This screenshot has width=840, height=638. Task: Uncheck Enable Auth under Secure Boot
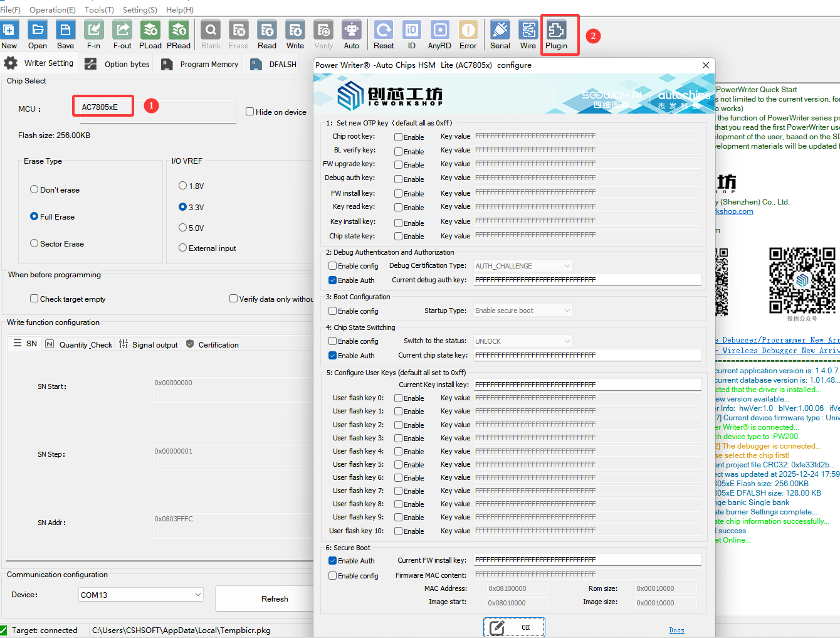point(333,561)
